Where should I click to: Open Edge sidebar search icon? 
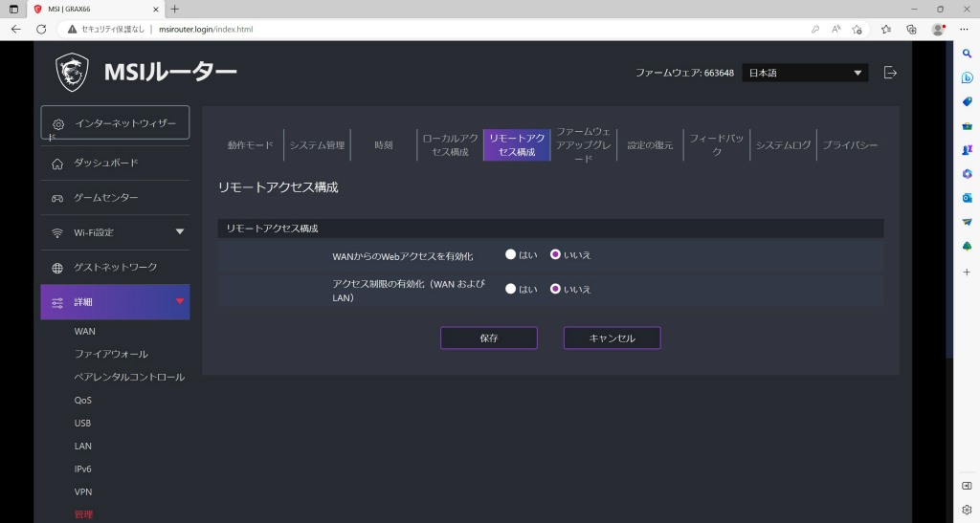pos(967,54)
